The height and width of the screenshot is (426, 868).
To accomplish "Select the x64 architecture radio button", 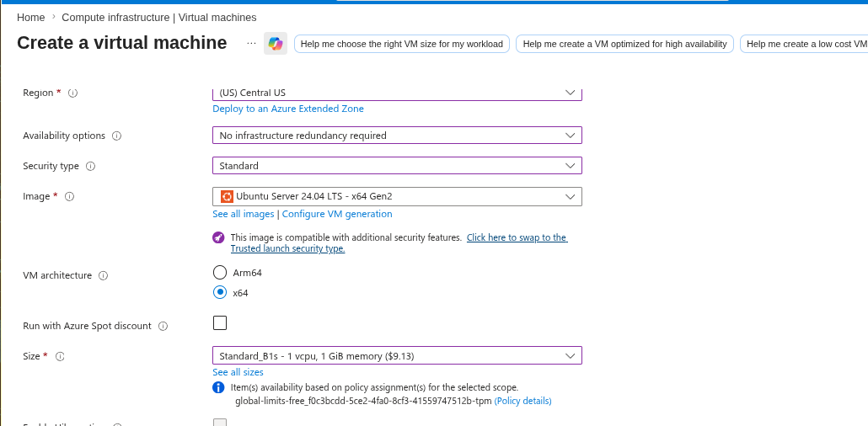I will click(x=220, y=292).
